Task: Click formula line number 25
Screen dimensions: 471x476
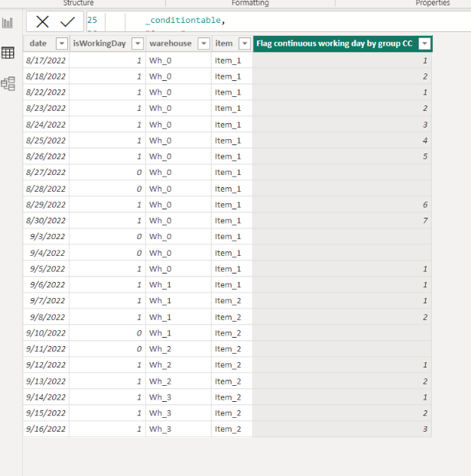Action: (x=92, y=20)
